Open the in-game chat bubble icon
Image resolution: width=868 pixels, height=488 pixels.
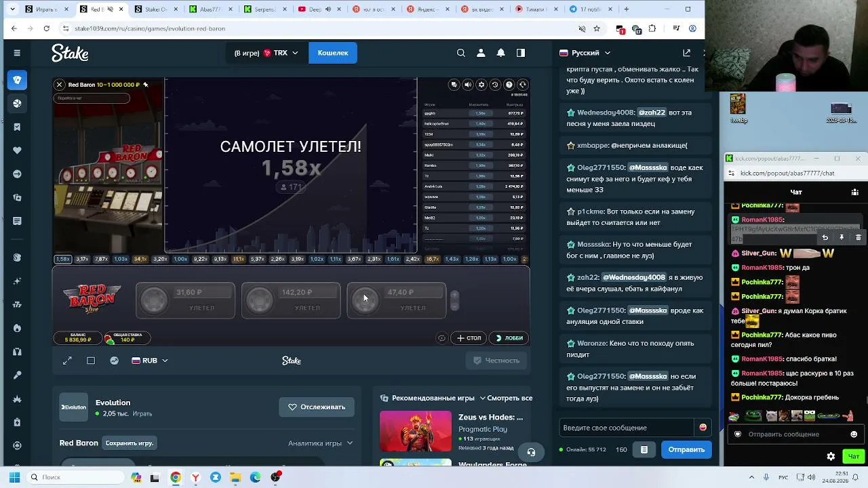point(454,85)
